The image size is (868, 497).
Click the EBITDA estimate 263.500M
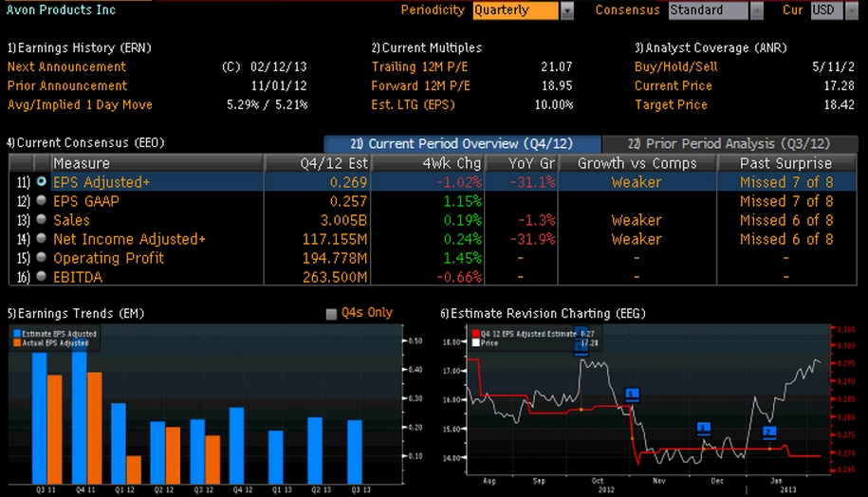(x=335, y=277)
